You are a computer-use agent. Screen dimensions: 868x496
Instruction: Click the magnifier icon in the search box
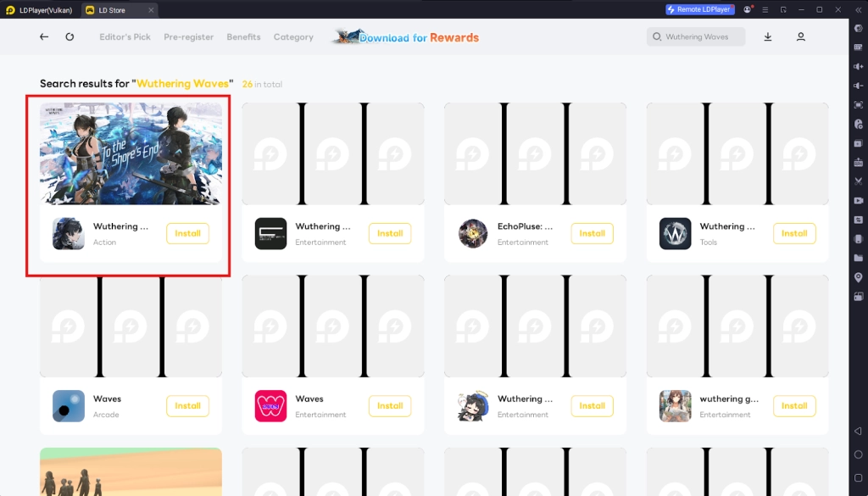[x=657, y=37]
